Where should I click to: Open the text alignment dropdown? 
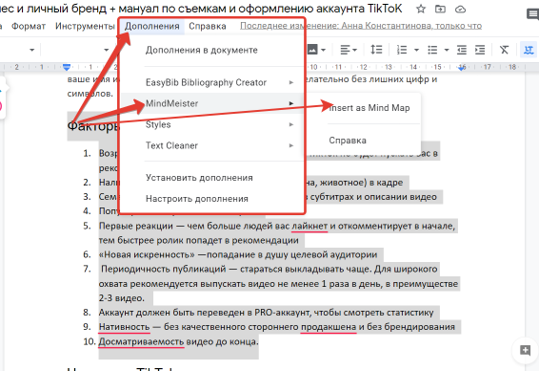click(x=349, y=50)
